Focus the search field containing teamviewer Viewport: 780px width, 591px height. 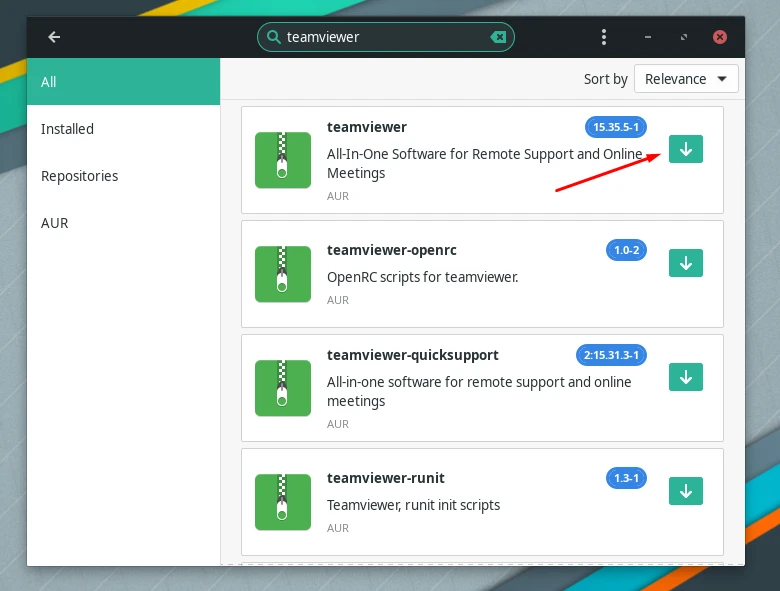pos(386,37)
